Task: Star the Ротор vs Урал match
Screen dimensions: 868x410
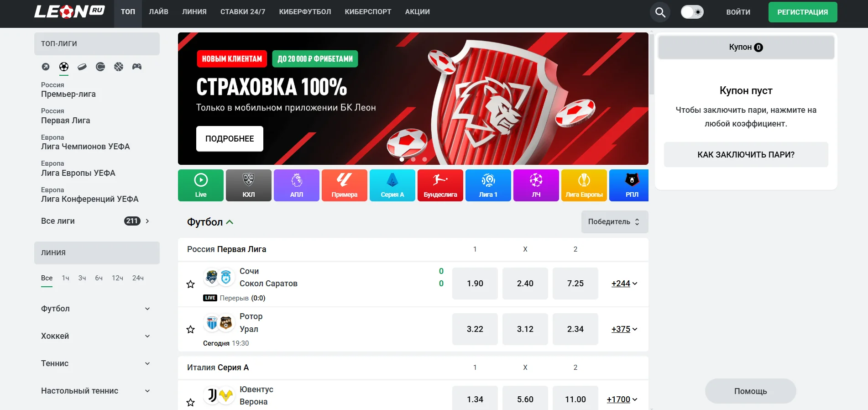Action: (191, 329)
